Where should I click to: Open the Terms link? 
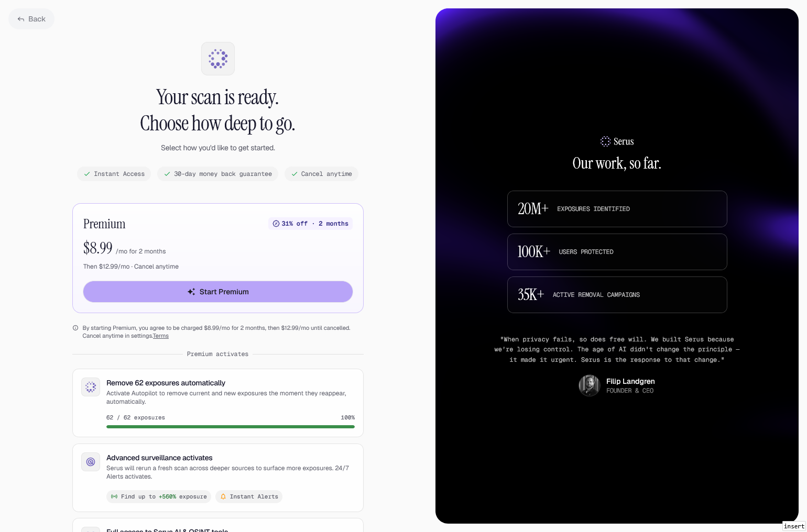[x=161, y=336]
